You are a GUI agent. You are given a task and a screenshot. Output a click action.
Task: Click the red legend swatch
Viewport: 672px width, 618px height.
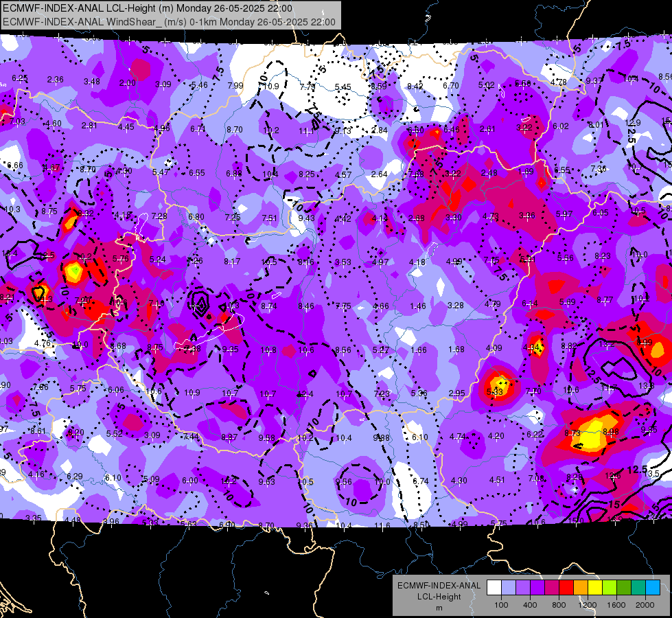coord(566,588)
